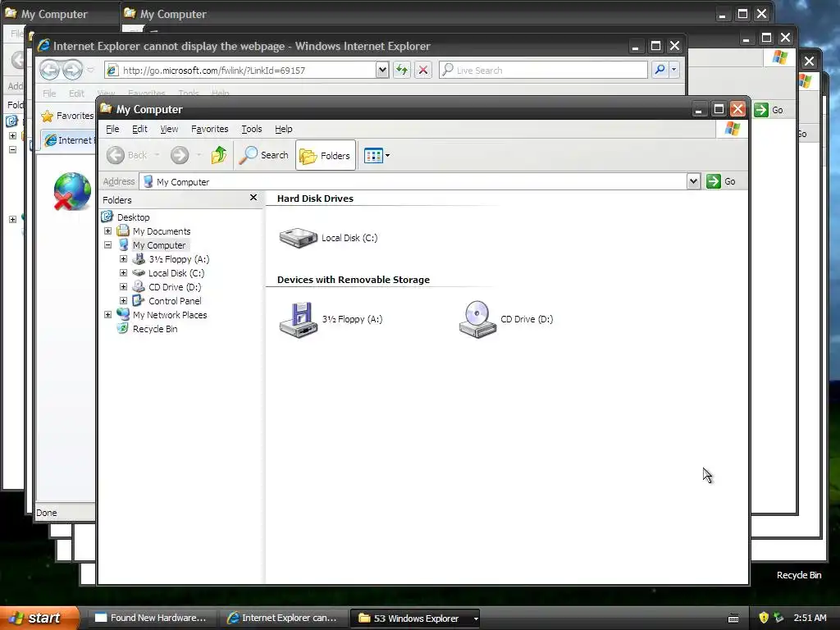Open the Back history dropdown arrow
840x630 pixels.
pos(157,155)
